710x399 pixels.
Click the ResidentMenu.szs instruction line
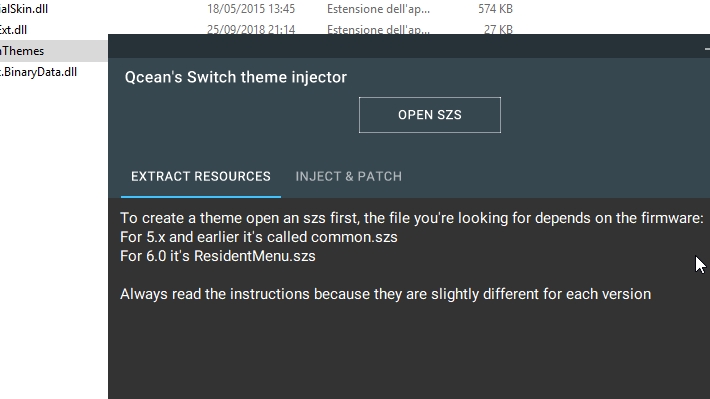[218, 256]
